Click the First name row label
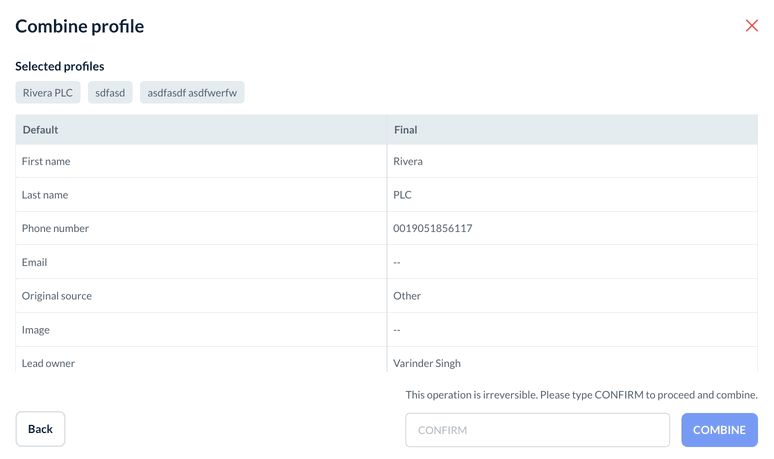Screen dimensions: 774x459 coord(46,161)
